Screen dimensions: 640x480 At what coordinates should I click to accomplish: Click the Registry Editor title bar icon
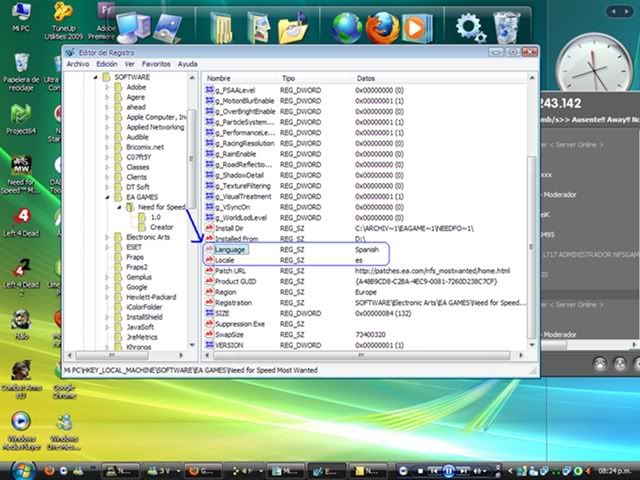click(70, 52)
